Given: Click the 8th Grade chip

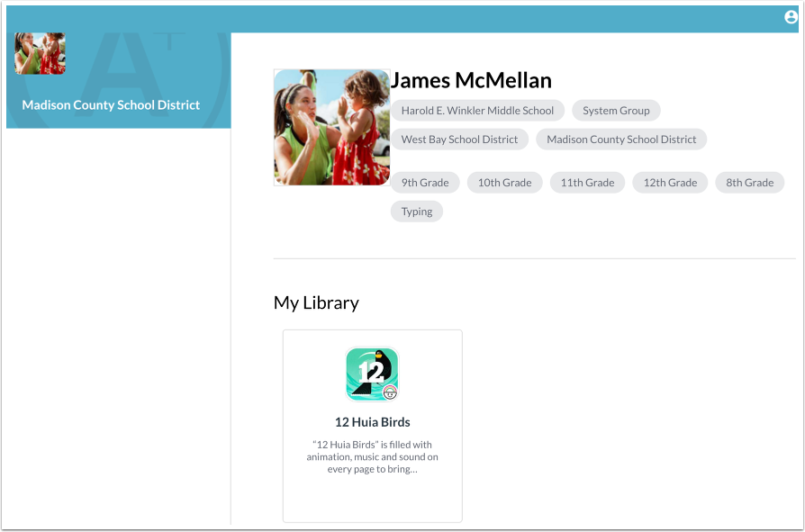Looking at the screenshot, I should 749,182.
